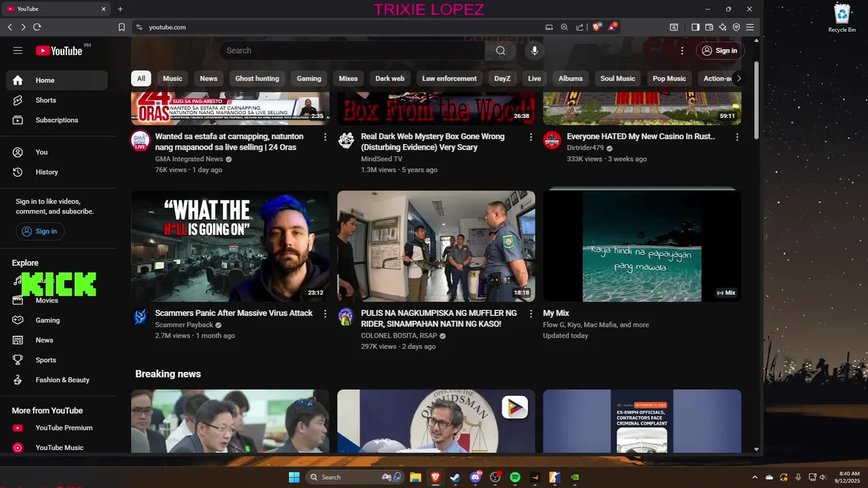Viewport: 868px width, 488px height.
Task: Open the Dirtrider479 channel avatar
Action: pos(552,140)
